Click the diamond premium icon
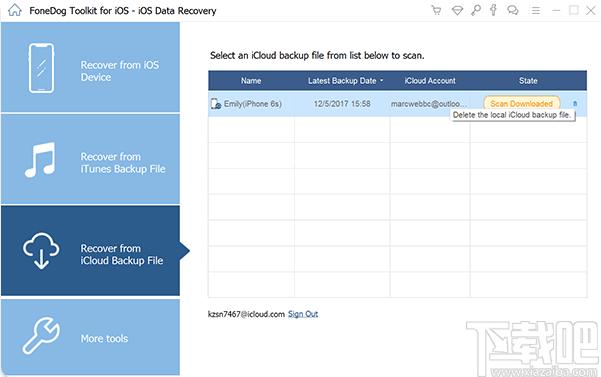This screenshot has width=601, height=377. (457, 10)
